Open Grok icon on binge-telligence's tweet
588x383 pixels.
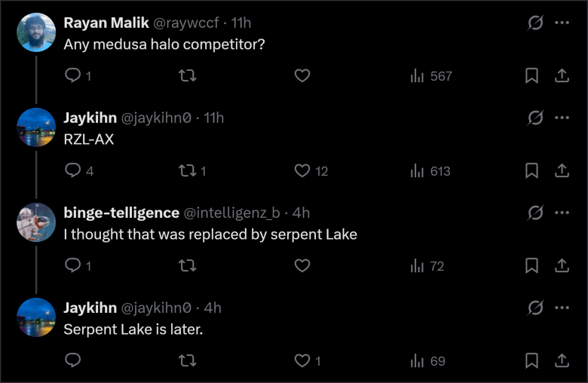[535, 213]
